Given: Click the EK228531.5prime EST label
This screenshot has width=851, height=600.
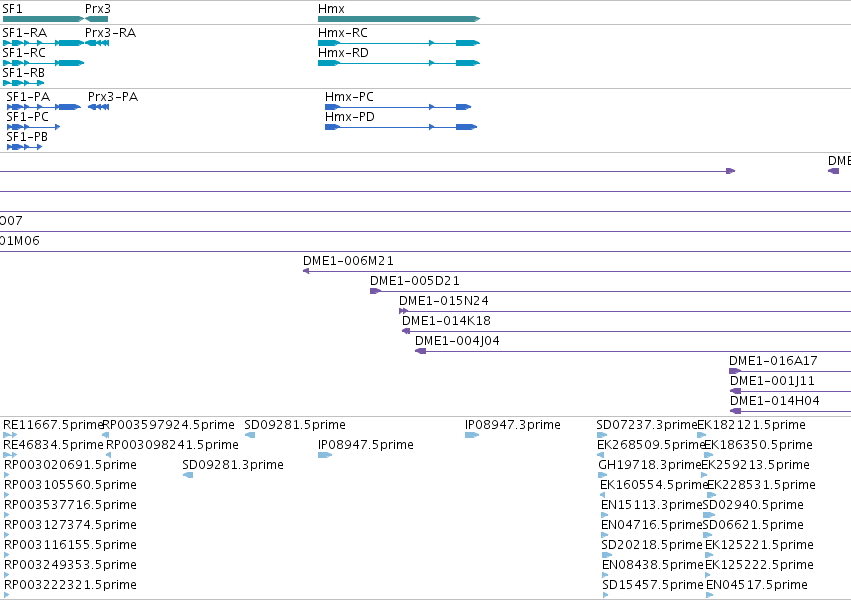Looking at the screenshot, I should [x=761, y=486].
